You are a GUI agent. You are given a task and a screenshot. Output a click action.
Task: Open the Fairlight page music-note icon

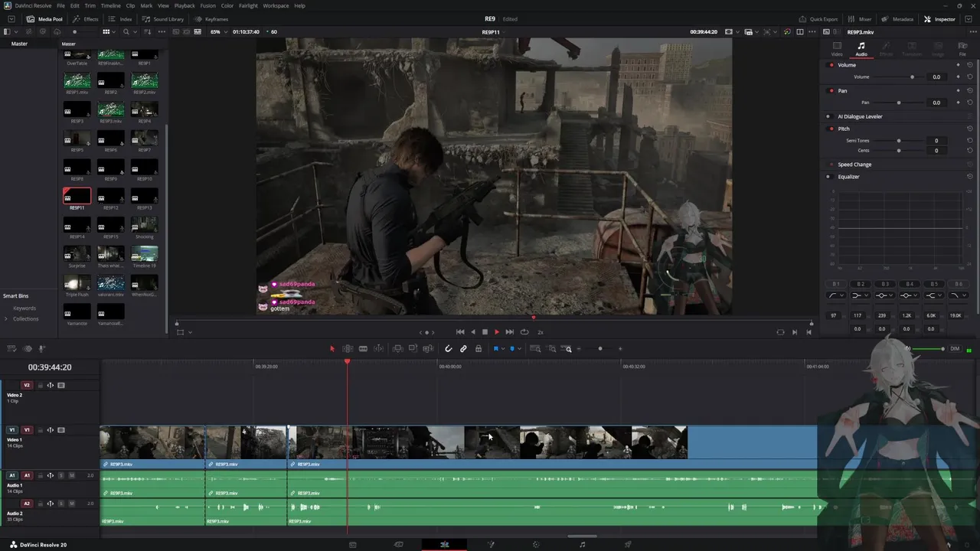point(582,545)
